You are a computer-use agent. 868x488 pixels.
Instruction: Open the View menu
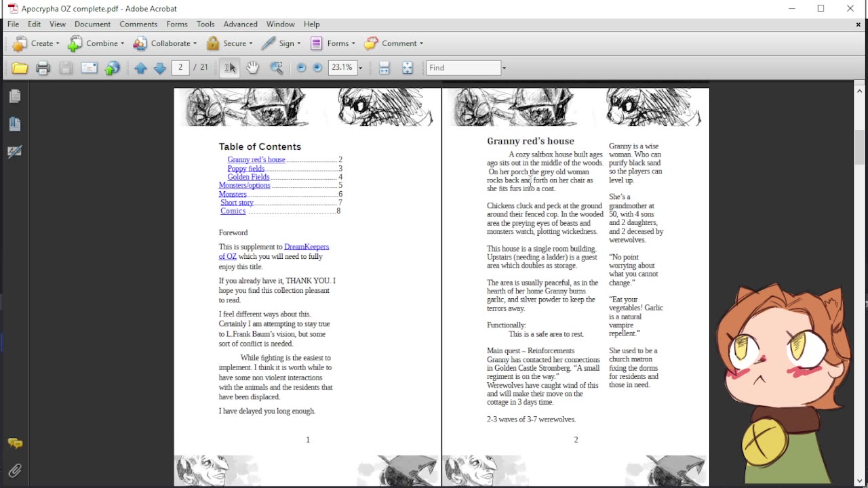pos(58,24)
